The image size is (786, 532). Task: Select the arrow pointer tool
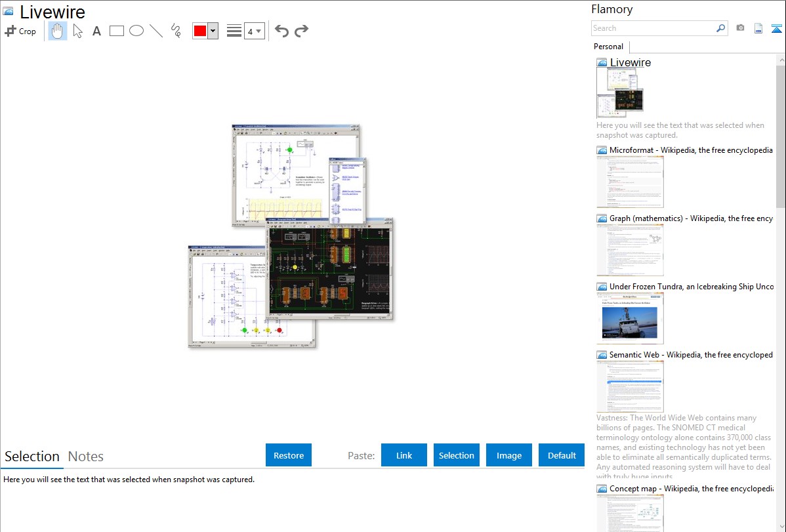coord(77,31)
